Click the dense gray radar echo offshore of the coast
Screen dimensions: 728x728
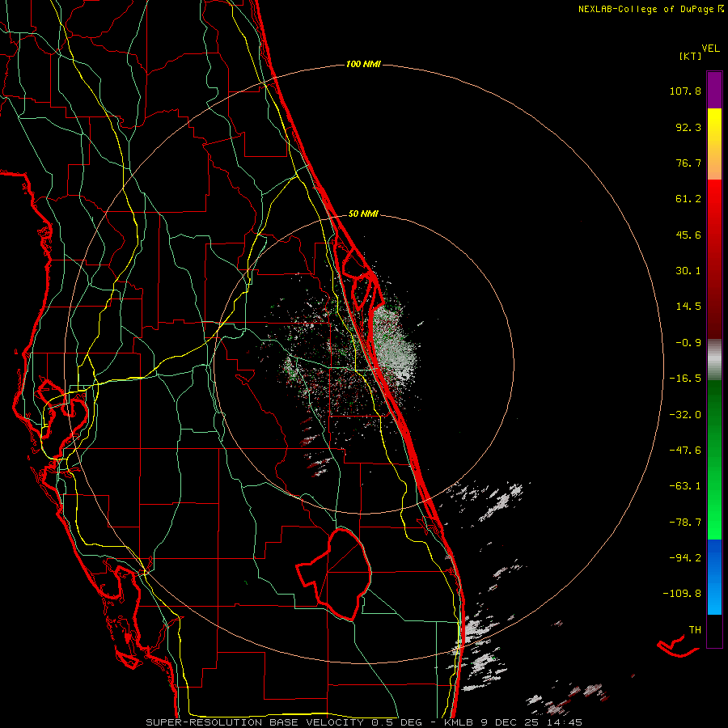point(394,346)
